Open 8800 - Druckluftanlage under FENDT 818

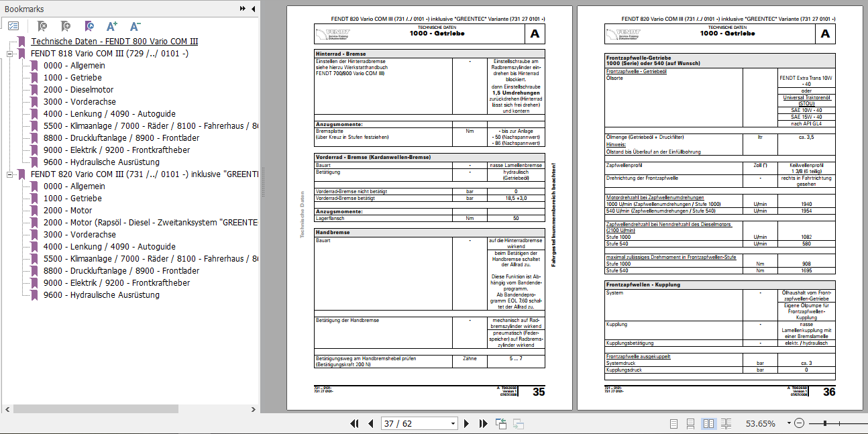(121, 138)
